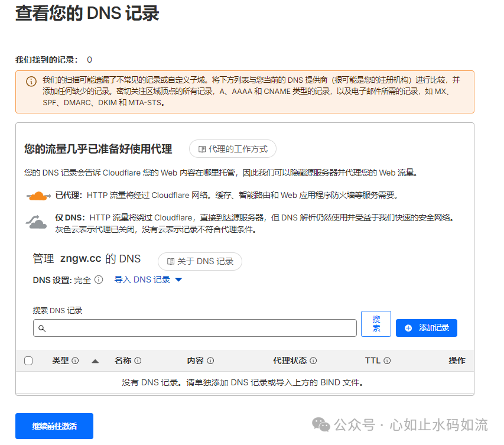Click the 查看您的 DNS 记录 page heading
The height and width of the screenshot is (445, 504).
click(x=87, y=14)
